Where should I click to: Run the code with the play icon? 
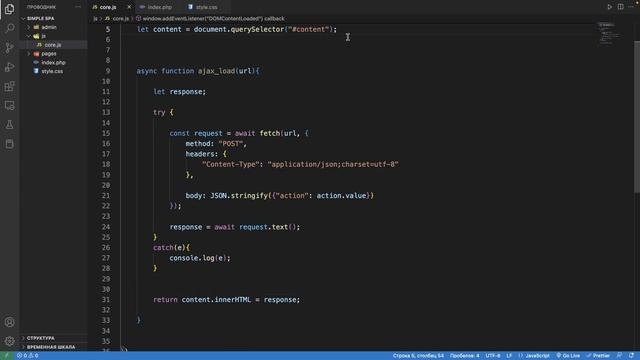coord(609,7)
